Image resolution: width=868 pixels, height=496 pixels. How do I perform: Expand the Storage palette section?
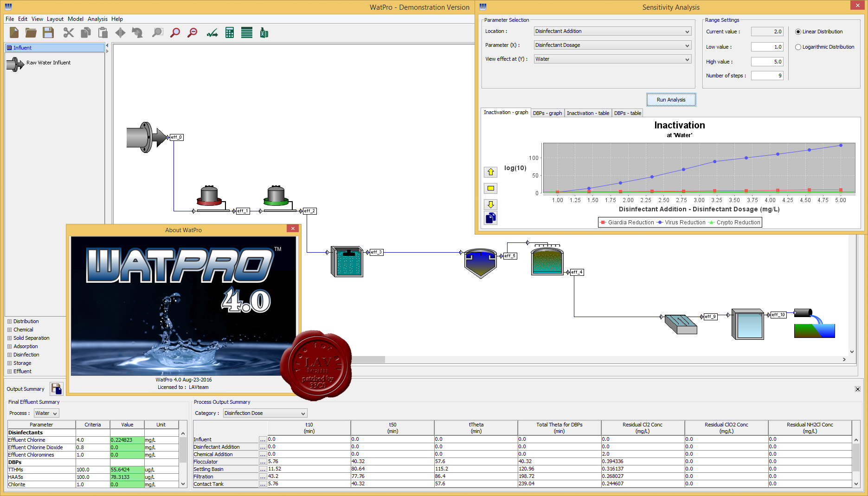tap(22, 363)
